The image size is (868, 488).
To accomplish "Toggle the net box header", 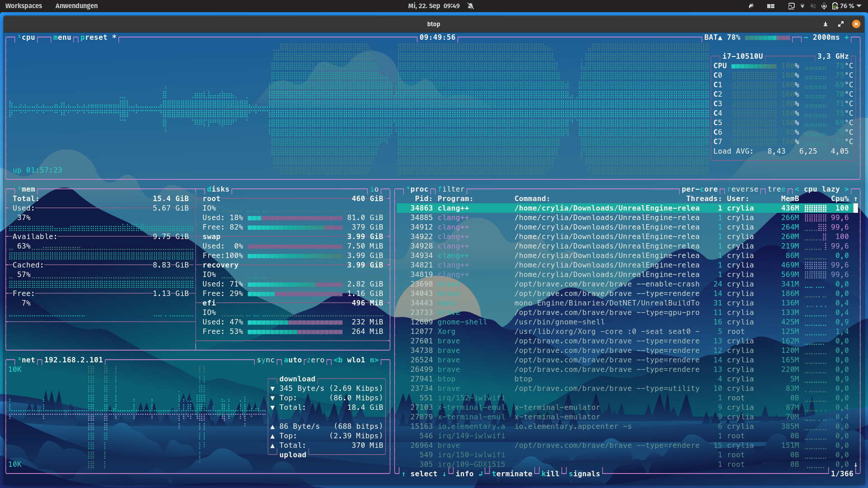I will coord(26,360).
